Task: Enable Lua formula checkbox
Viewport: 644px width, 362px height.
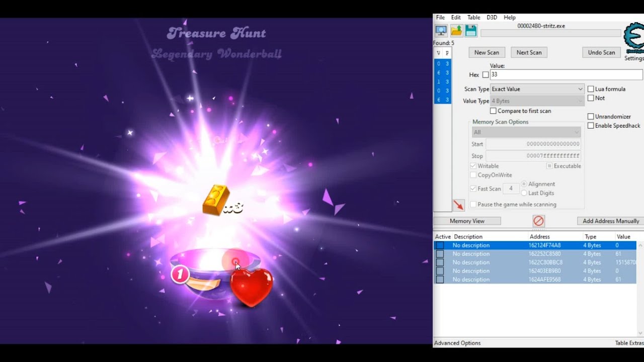Action: (x=591, y=89)
